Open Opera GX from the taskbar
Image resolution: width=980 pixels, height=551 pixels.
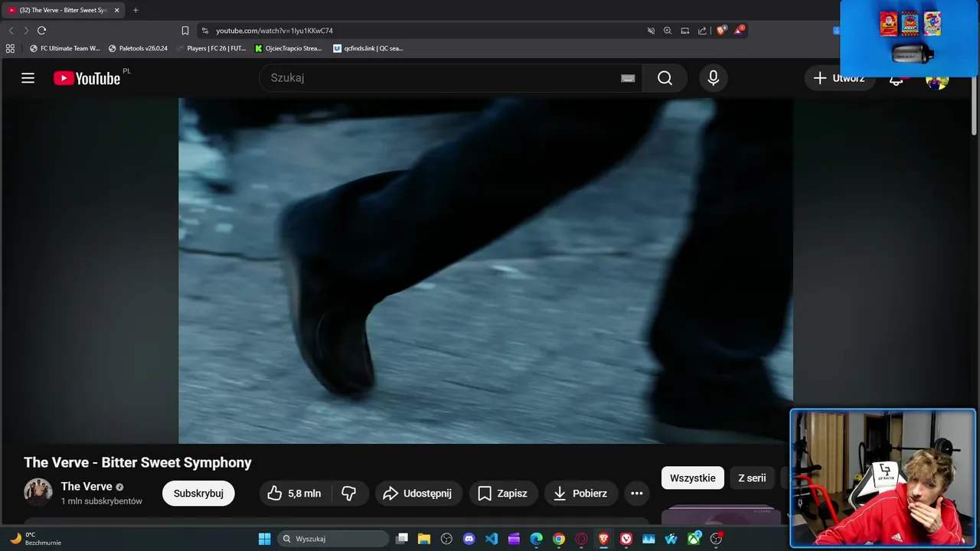581,539
